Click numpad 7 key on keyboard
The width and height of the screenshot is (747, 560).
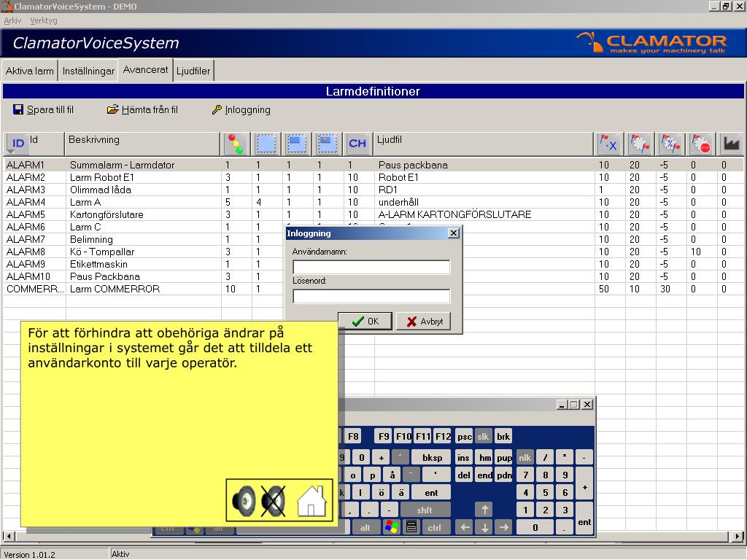pos(525,475)
